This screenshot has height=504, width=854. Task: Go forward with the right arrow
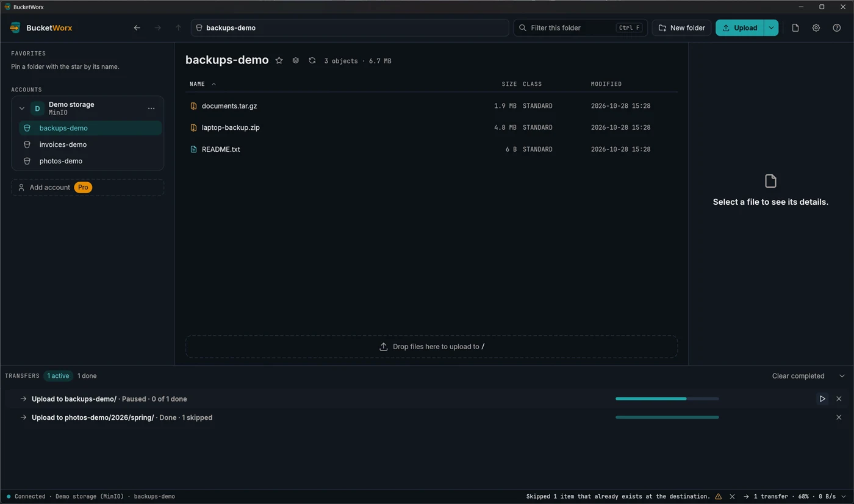click(x=157, y=28)
